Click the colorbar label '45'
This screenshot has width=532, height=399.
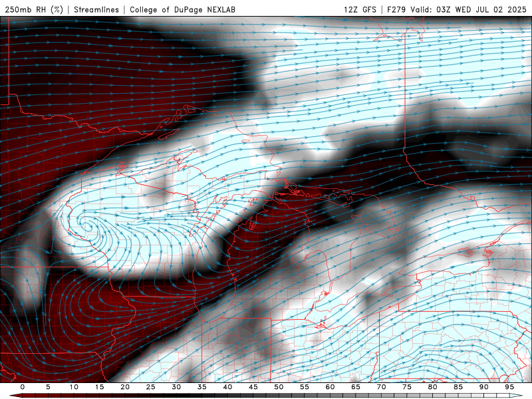253,387
